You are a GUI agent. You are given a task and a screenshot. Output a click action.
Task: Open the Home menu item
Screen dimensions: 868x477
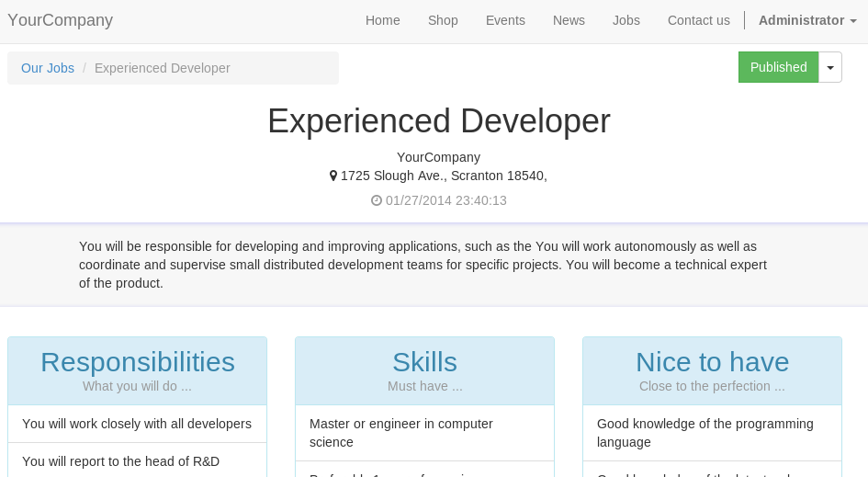[x=382, y=20]
